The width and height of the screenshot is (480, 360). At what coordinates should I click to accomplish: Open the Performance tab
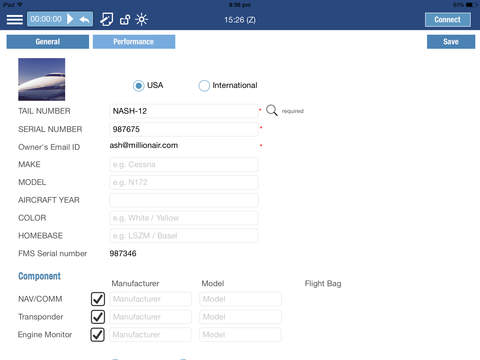[134, 42]
